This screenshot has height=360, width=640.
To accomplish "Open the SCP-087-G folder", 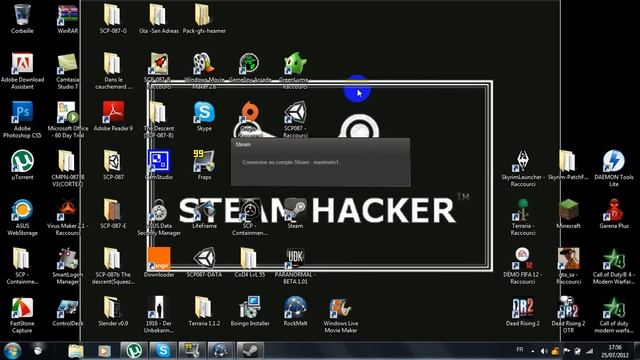I will pyautogui.click(x=113, y=19).
